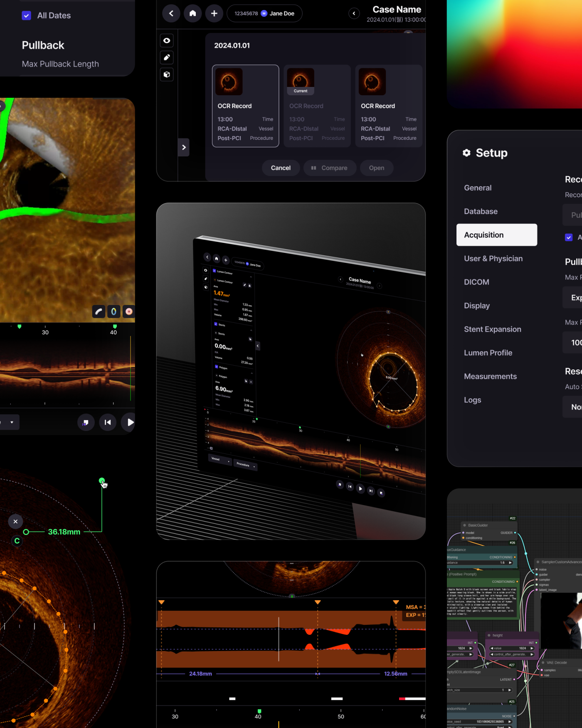Image resolution: width=582 pixels, height=728 pixels.
Task: Open the Vessel dropdown in tilted mockup
Action: pyautogui.click(x=220, y=460)
